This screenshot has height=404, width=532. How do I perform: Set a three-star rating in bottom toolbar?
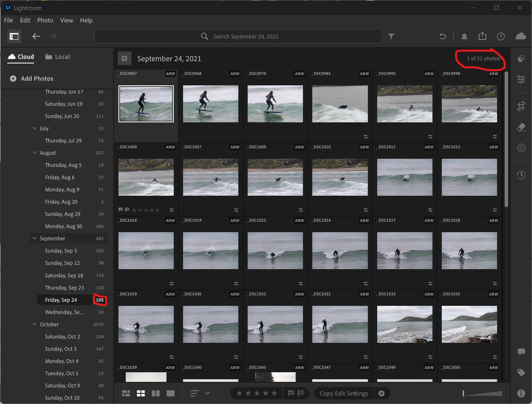pyautogui.click(x=257, y=393)
